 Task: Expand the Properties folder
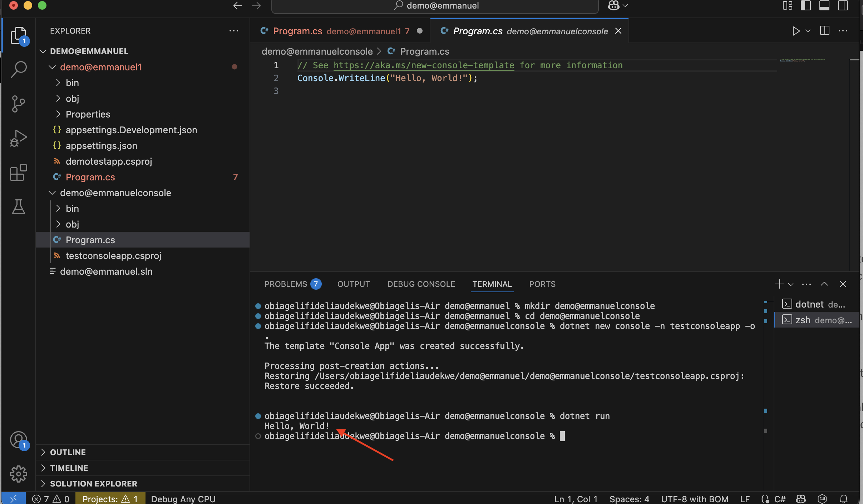88,114
